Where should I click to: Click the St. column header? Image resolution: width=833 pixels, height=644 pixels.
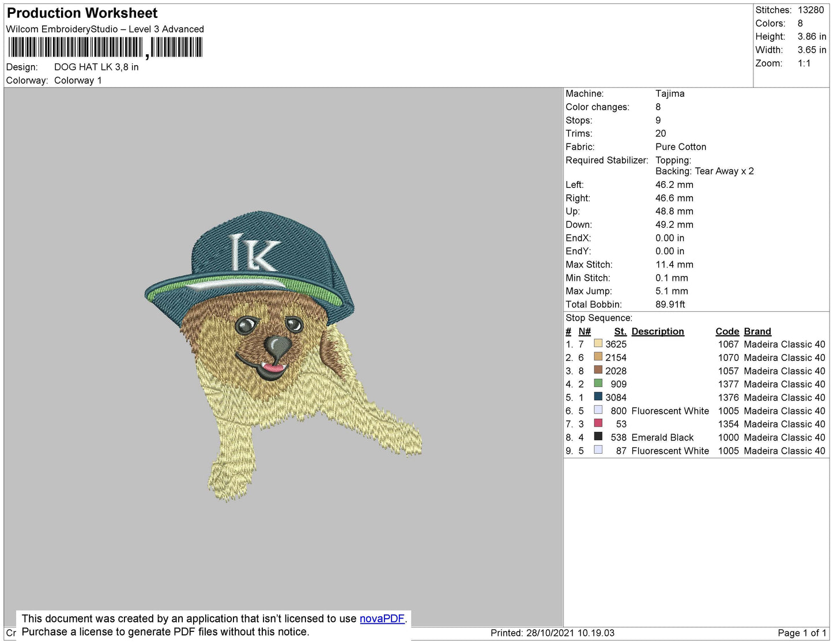620,332
